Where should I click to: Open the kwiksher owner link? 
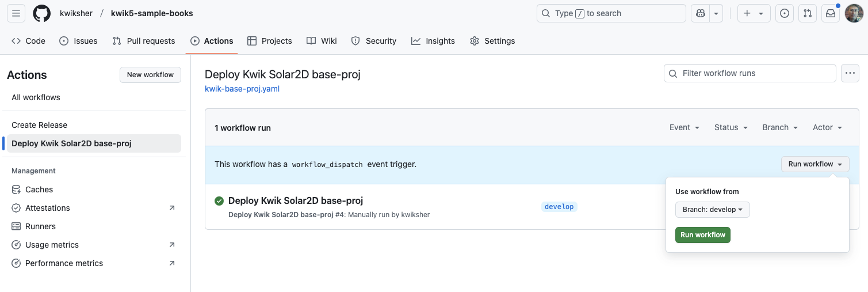coord(76,13)
